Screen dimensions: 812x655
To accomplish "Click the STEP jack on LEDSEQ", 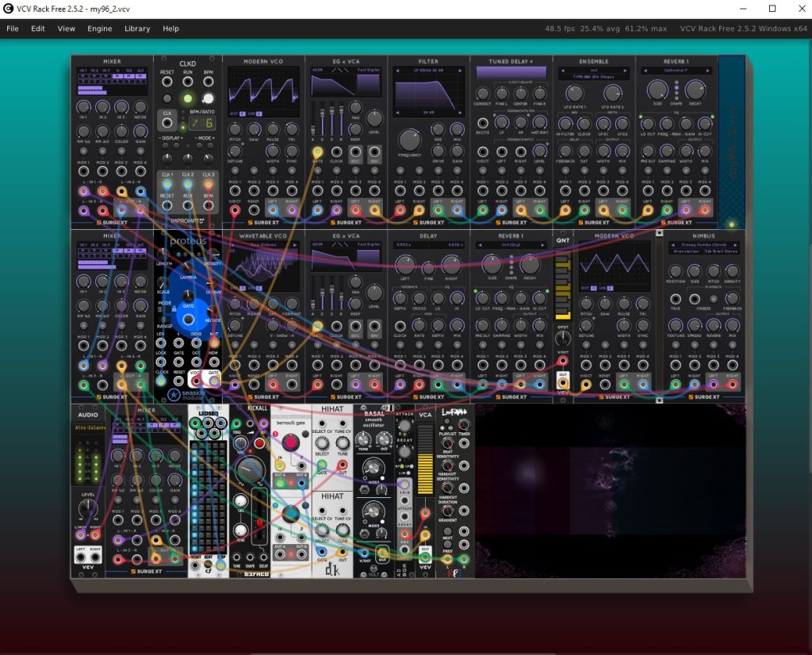I will (221, 565).
